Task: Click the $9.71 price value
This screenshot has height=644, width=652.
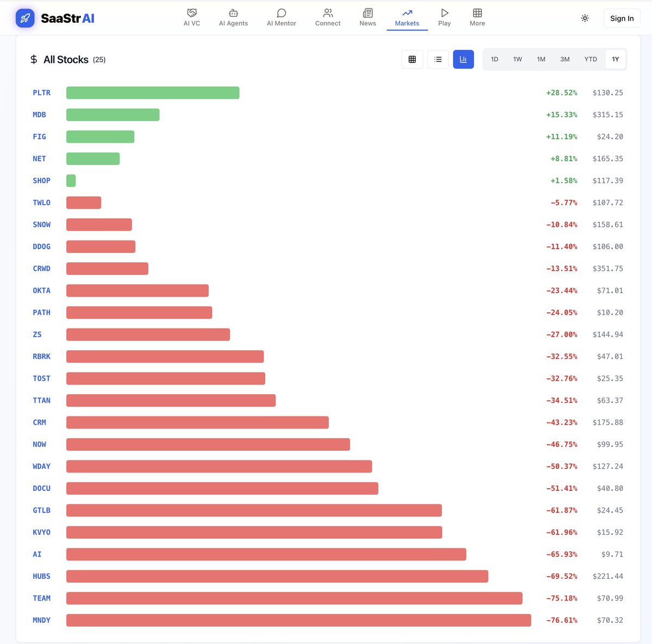Action: (612, 554)
